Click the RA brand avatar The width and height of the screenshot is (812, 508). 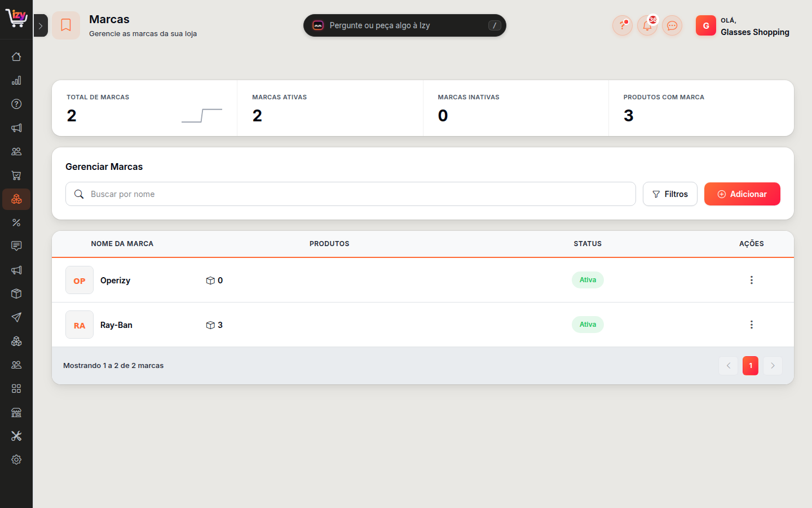[x=80, y=325]
